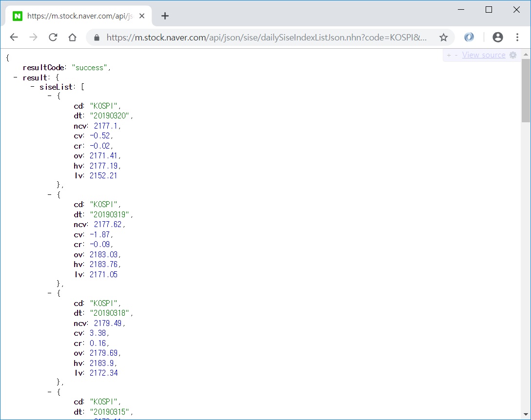Open the blue extension icon
This screenshot has width=531, height=420.
[469, 37]
